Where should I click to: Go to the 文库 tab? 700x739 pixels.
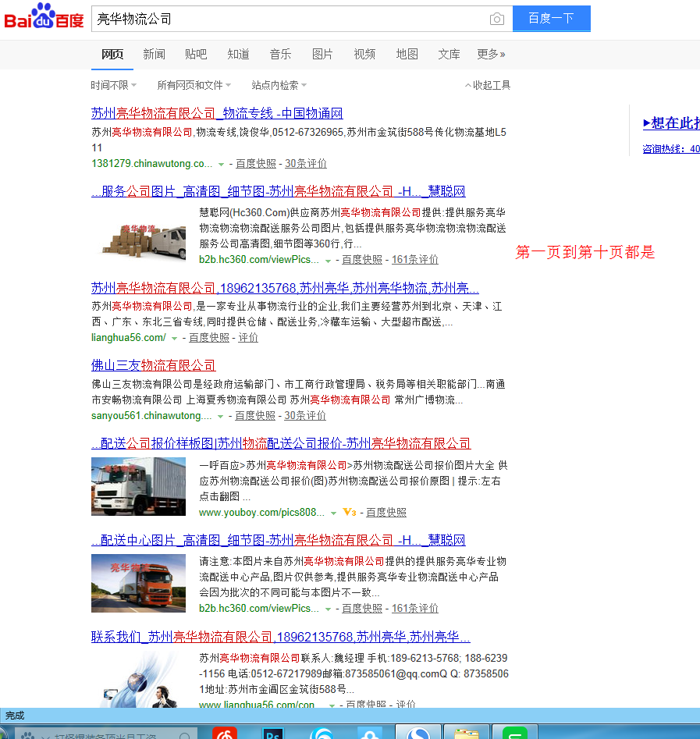point(449,54)
